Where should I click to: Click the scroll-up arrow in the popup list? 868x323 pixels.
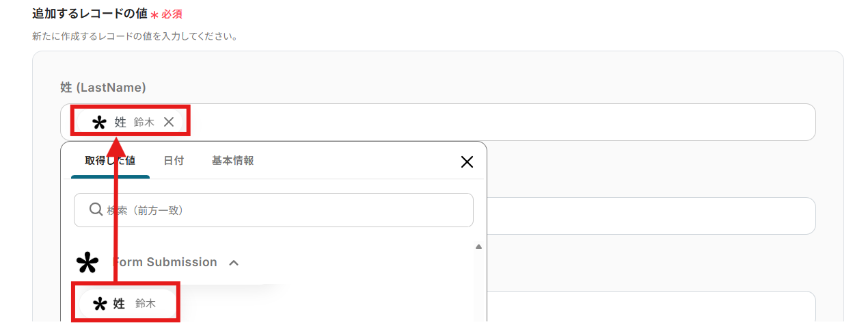click(478, 247)
